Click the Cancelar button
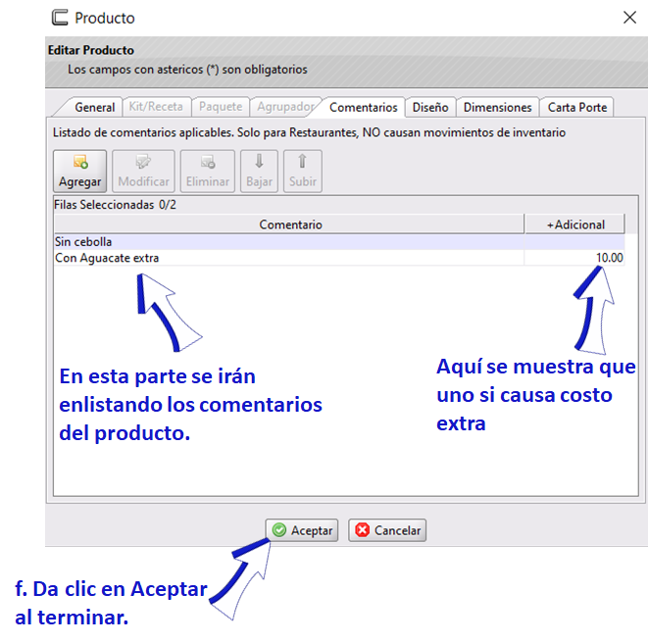The height and width of the screenshot is (644, 648). click(387, 530)
